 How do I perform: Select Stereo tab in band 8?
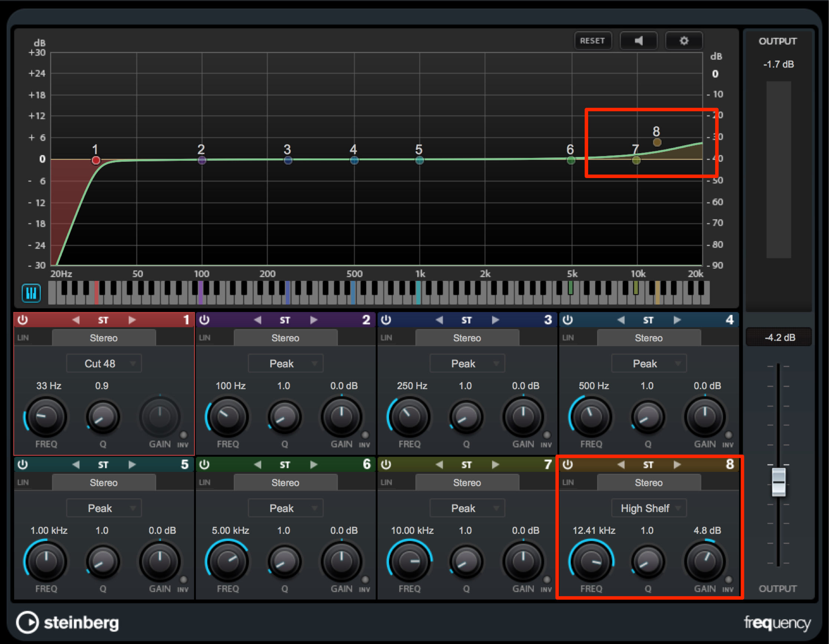(649, 482)
